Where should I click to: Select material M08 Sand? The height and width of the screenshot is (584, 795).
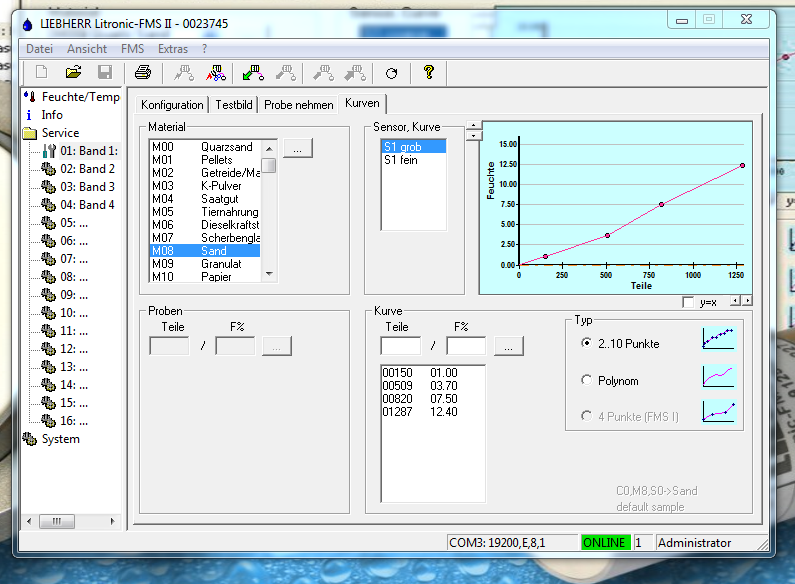(205, 250)
